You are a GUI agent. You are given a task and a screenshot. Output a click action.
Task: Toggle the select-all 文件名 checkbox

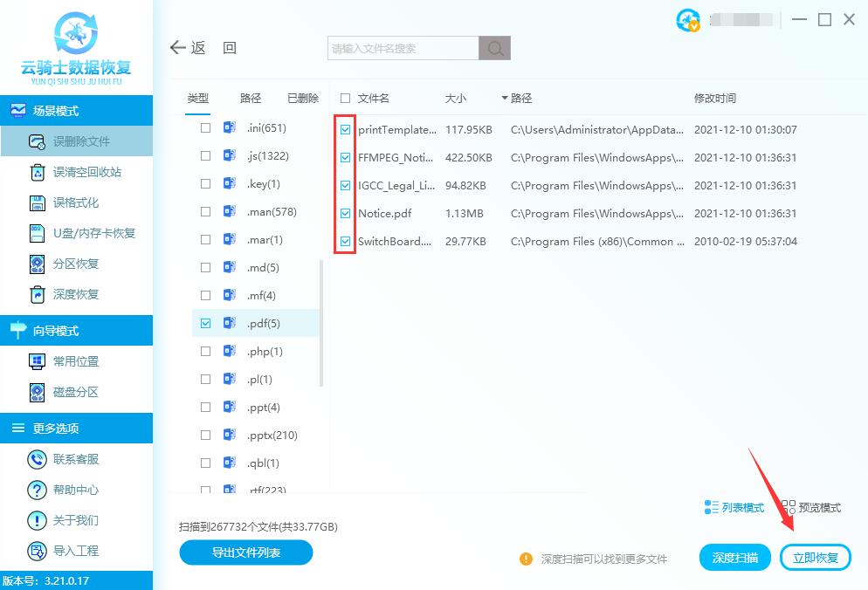(x=346, y=98)
